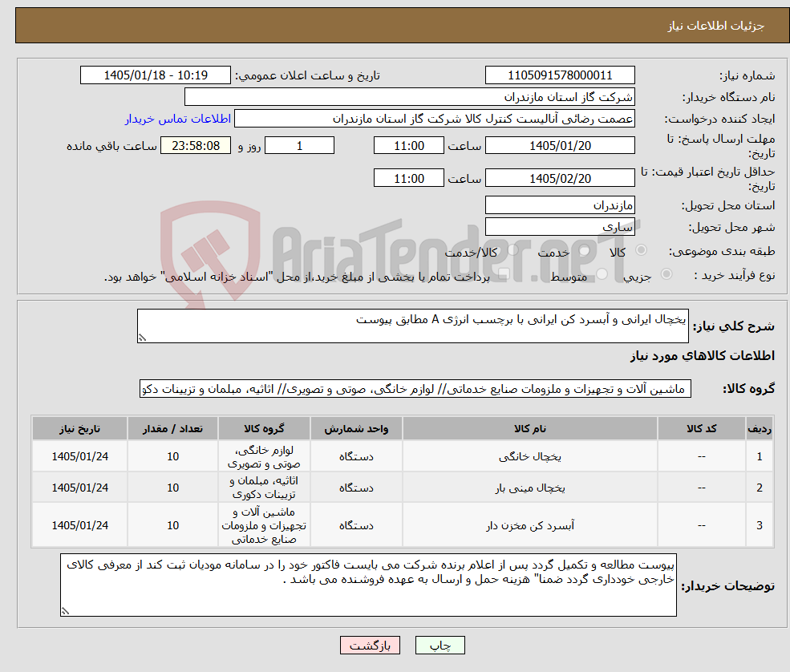
Task: Click the نام کالا column header
Action: coord(530,429)
